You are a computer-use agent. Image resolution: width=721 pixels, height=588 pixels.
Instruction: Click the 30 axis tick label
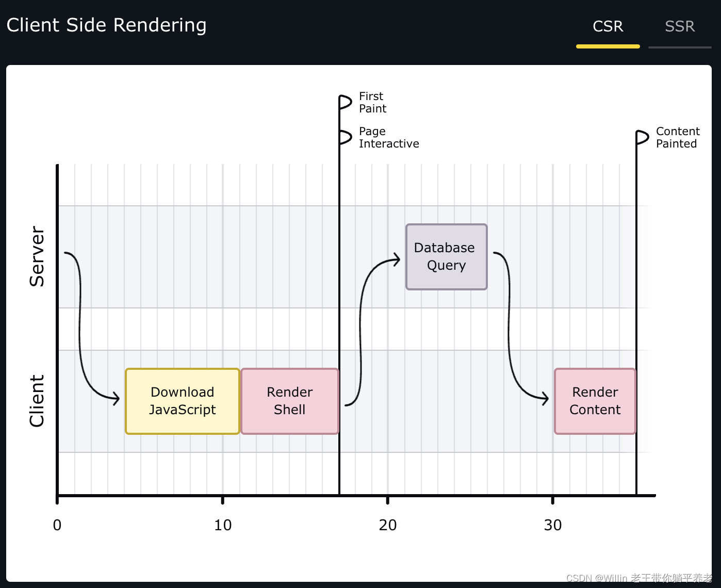(553, 525)
